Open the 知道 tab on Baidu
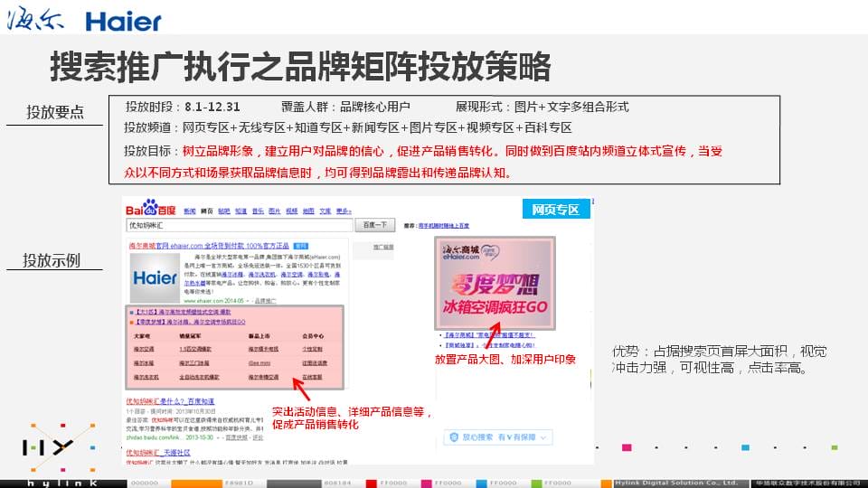The height and width of the screenshot is (488, 868). point(241,211)
